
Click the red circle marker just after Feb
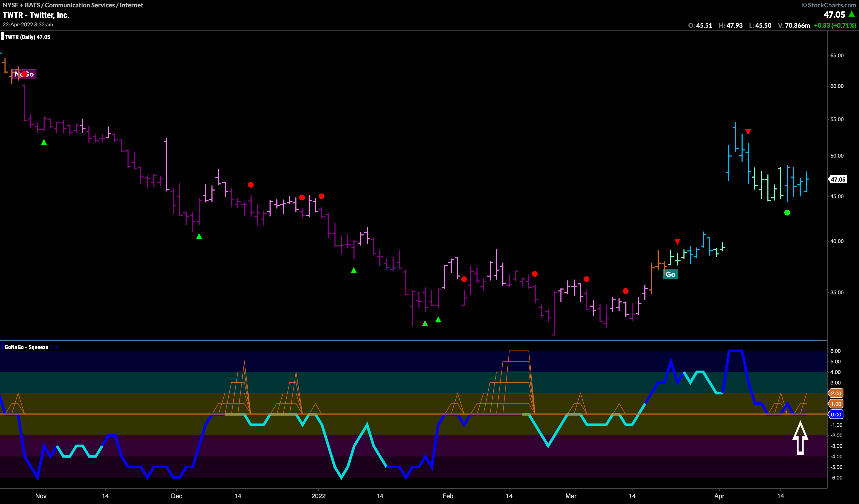[464, 279]
